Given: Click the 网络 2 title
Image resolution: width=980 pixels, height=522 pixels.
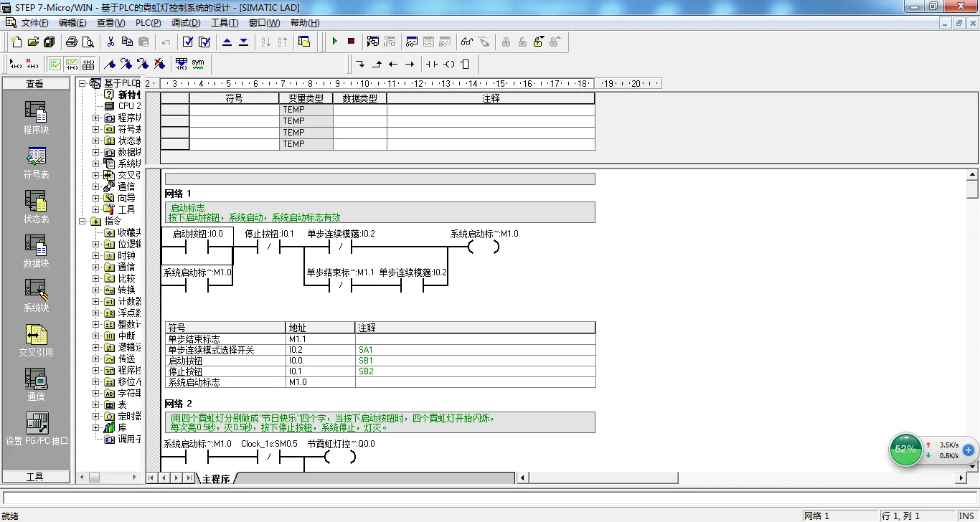Looking at the screenshot, I should pyautogui.click(x=178, y=404).
